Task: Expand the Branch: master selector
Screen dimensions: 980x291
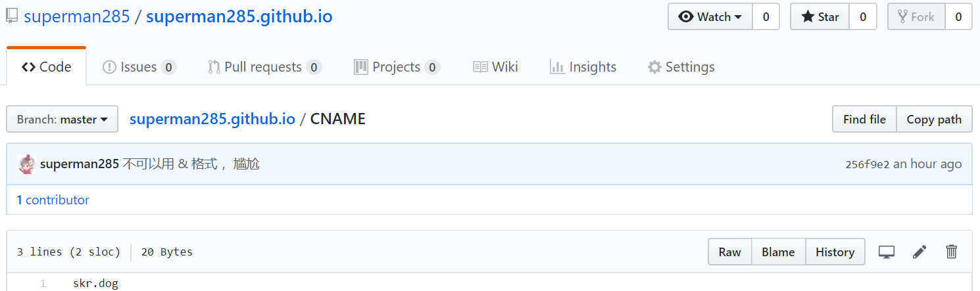Action: click(62, 119)
